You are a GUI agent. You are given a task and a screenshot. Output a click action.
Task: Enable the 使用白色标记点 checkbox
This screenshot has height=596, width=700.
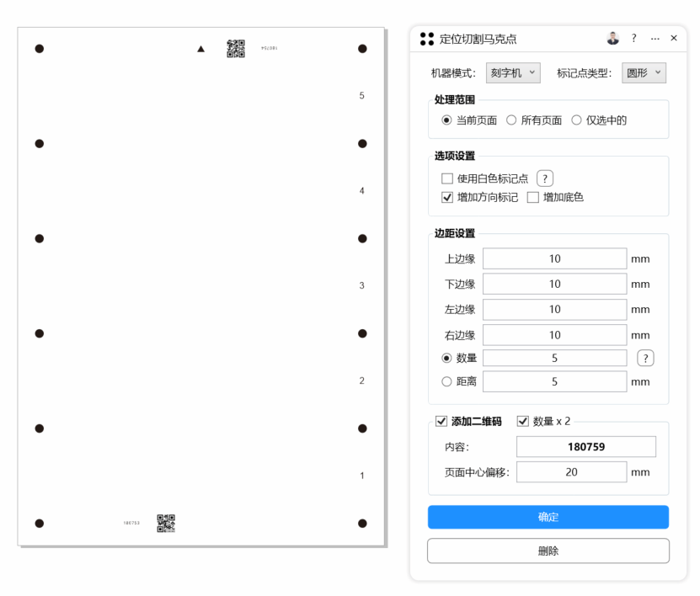point(447,178)
